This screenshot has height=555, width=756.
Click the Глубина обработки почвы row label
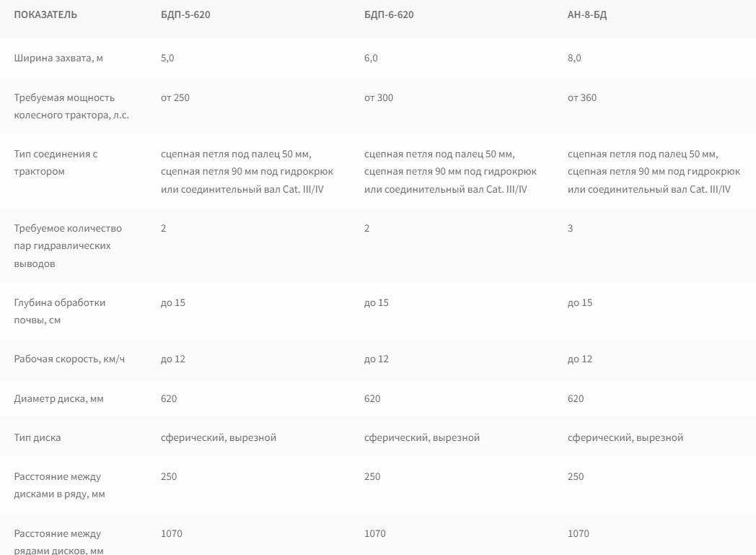(60, 311)
